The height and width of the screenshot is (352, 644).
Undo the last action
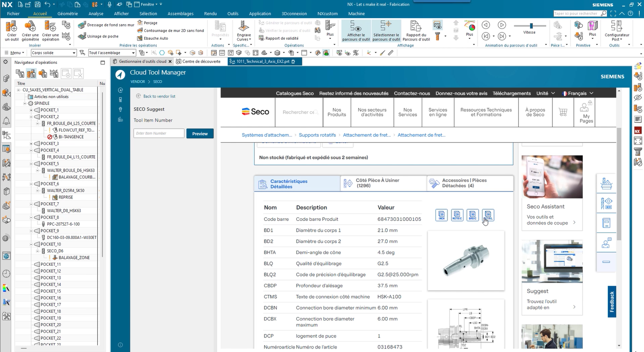[x=47, y=4]
